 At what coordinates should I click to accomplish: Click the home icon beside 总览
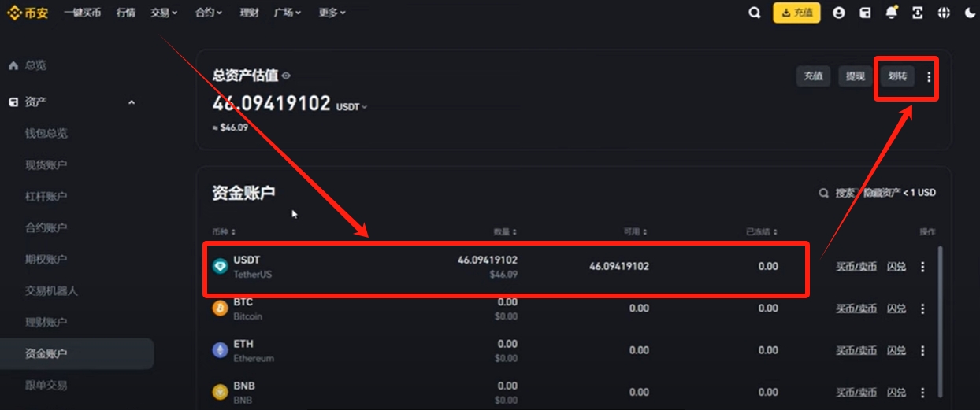pos(13,65)
